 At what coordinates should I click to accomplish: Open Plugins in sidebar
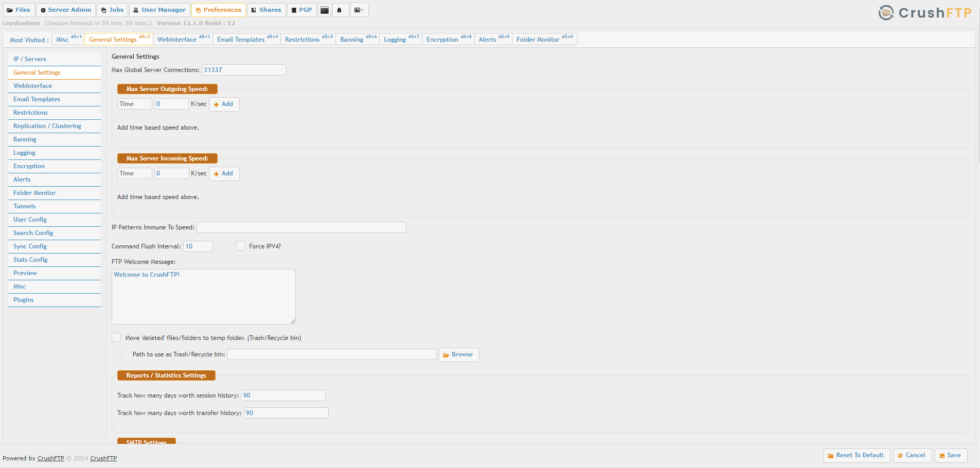[x=55, y=300]
